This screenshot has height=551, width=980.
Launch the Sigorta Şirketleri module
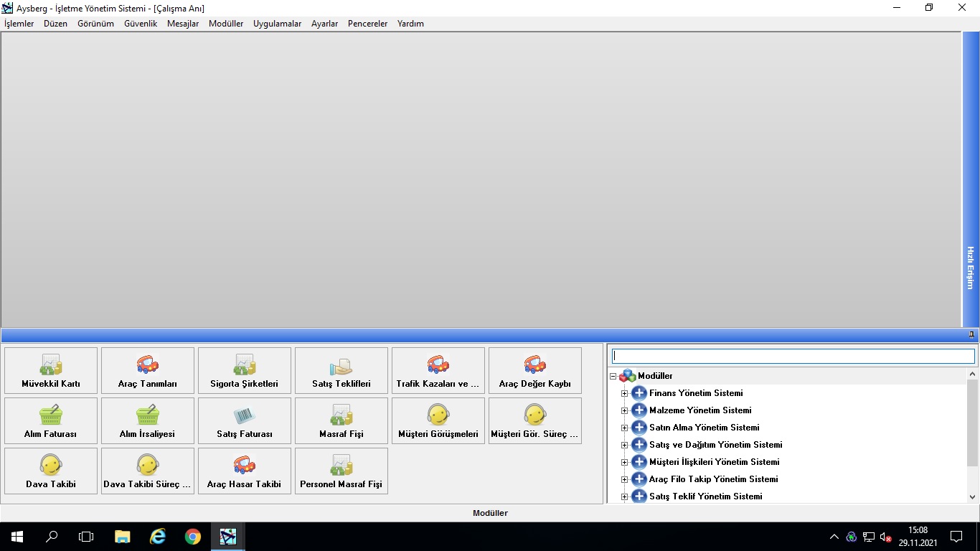(x=245, y=370)
